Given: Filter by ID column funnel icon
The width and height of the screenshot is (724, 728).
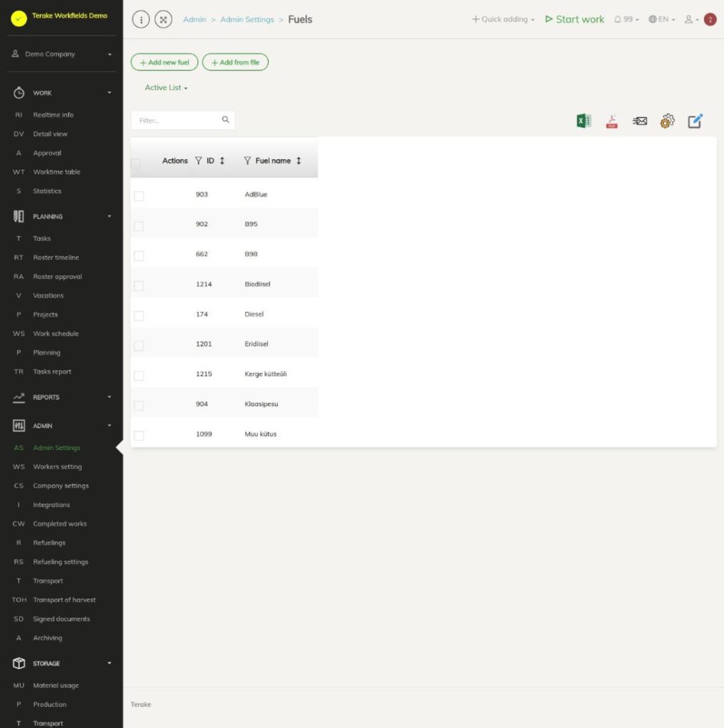Looking at the screenshot, I should [199, 161].
